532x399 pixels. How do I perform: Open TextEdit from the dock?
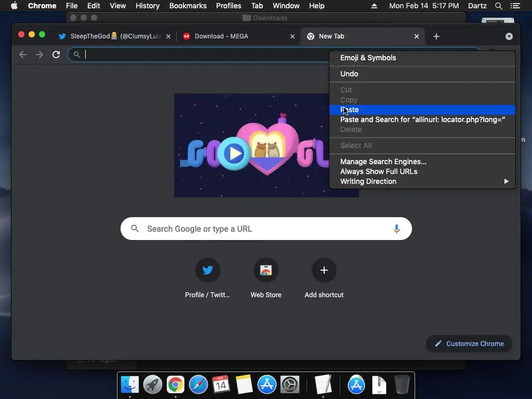323,385
